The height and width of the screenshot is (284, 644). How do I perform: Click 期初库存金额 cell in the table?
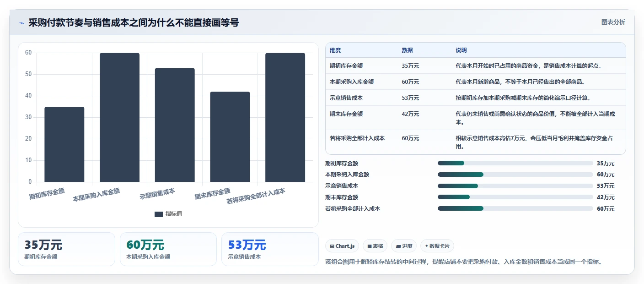tap(346, 66)
